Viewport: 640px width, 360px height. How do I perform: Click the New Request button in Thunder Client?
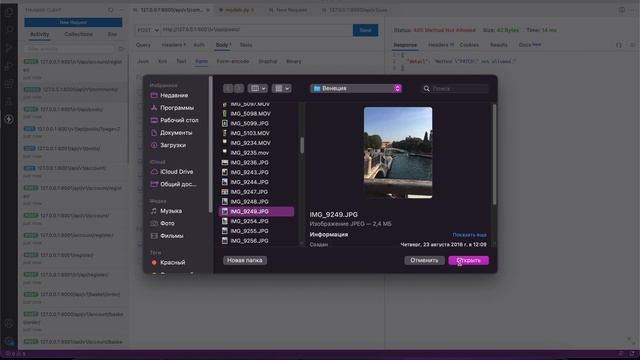pos(73,22)
